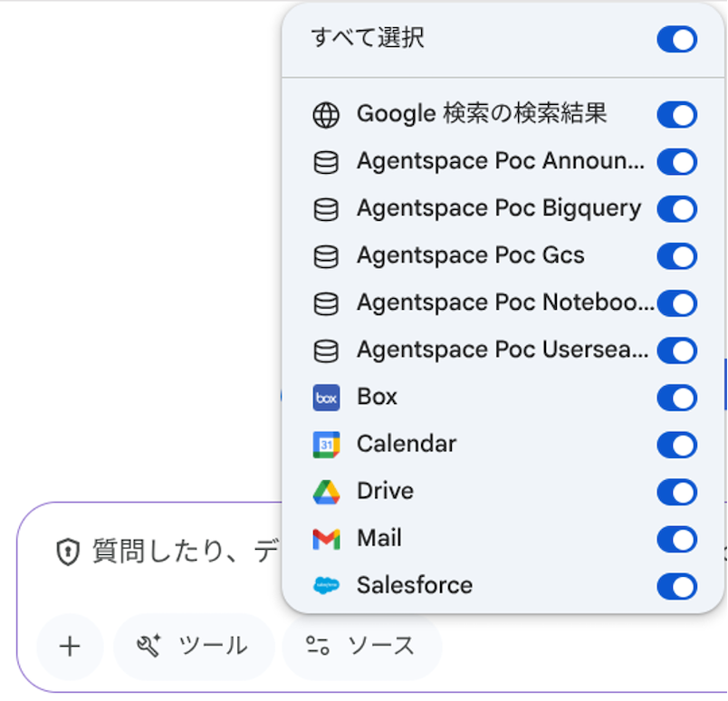Disable Agentspace Poc Usersea... toggle

tap(677, 350)
